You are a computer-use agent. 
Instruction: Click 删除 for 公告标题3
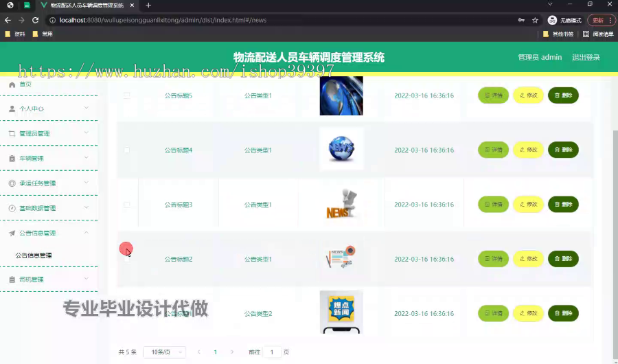pos(563,204)
